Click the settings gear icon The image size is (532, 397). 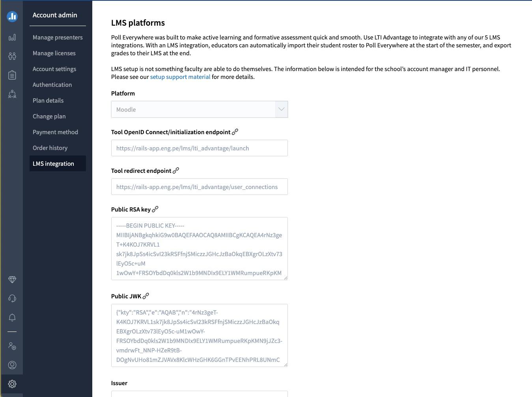(12, 384)
